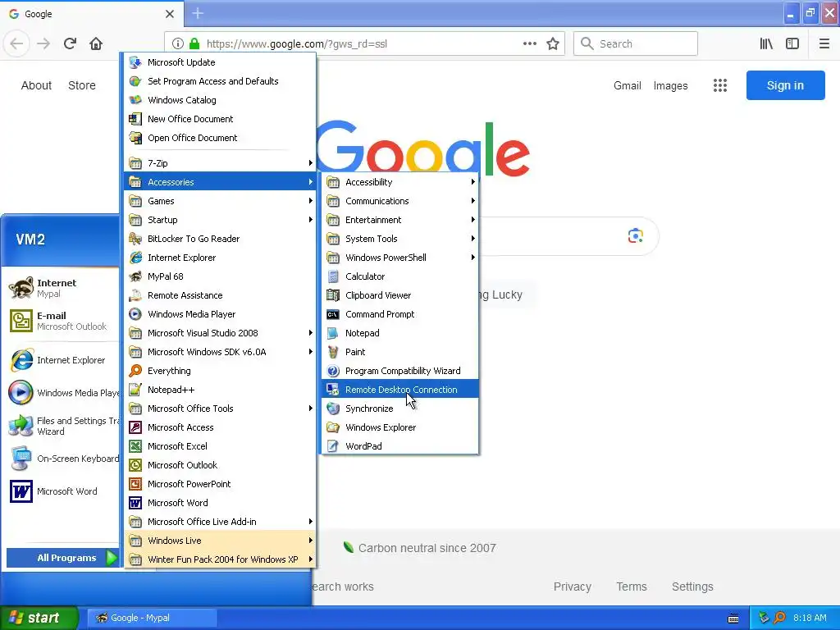840x630 pixels.
Task: Expand the Communications submenu
Action: pyautogui.click(x=399, y=201)
